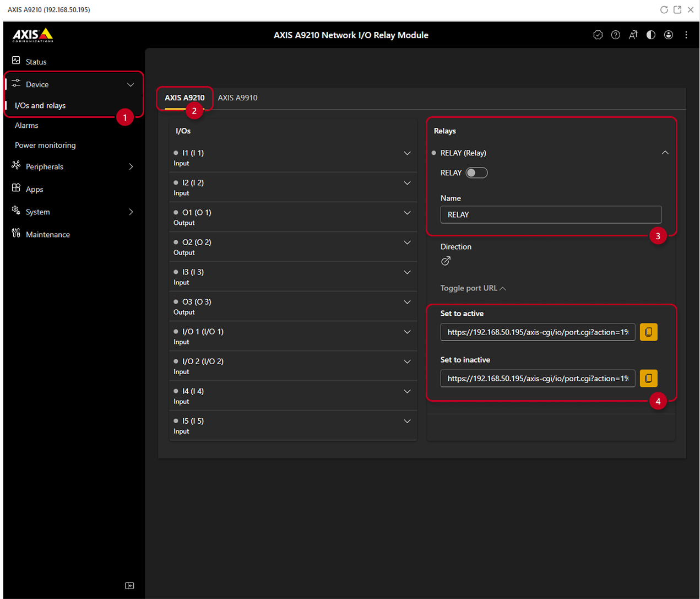Open Power monitoring in the sidebar
This screenshot has height=599, width=700.
pos(45,145)
